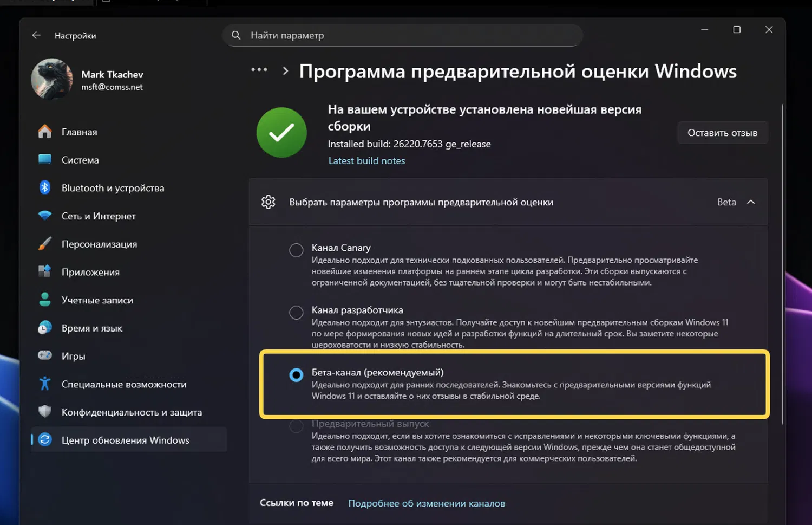
Task: Go to Конфиденциальность и защита
Action: point(129,412)
